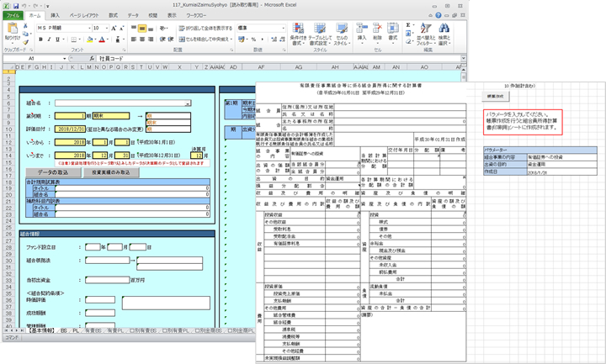Toggle Bold formatting in ribbon

point(40,40)
